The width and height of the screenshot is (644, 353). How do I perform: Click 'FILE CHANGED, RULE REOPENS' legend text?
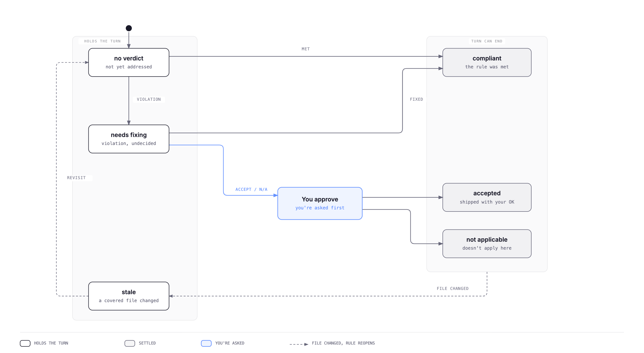[343, 343]
